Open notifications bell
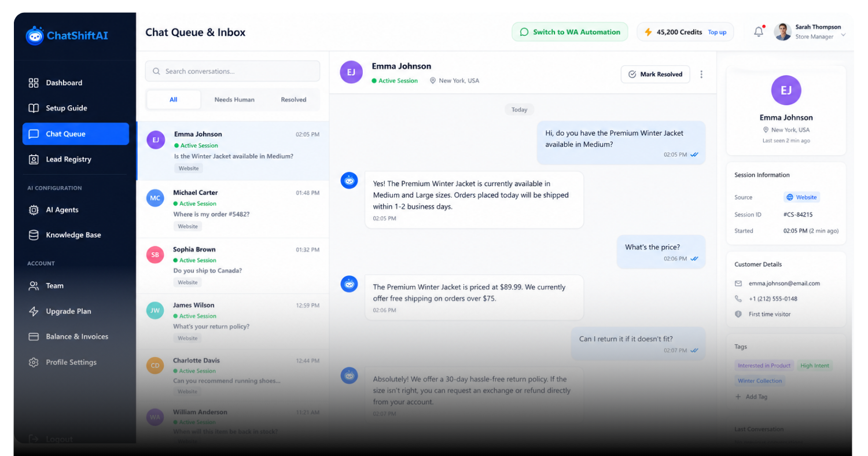 759,32
